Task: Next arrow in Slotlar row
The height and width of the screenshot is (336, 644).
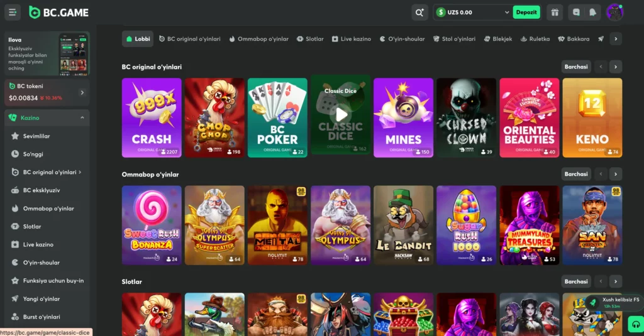Action: [x=615, y=281]
